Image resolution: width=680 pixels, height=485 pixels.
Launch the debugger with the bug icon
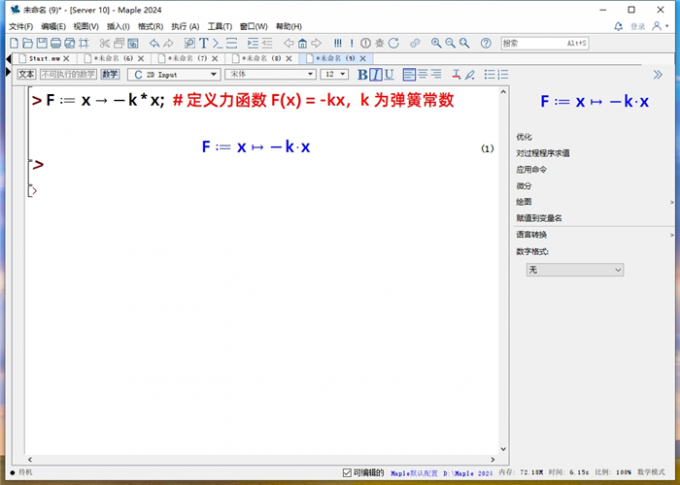coord(379,43)
